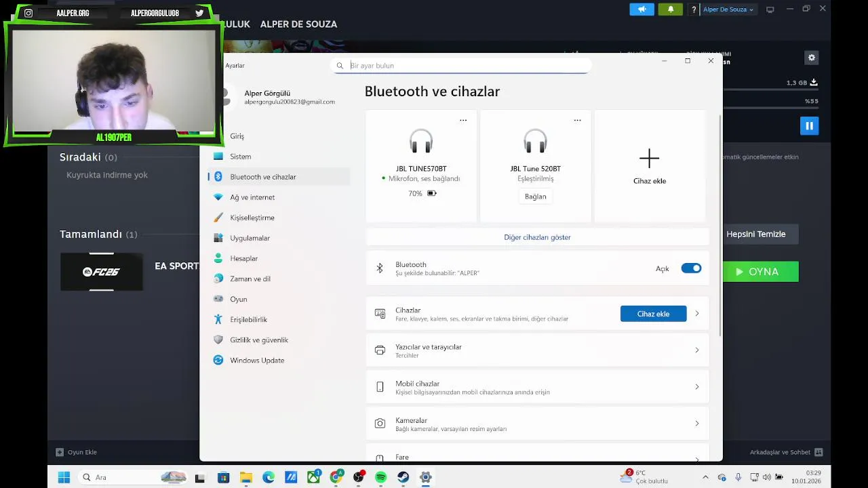The width and height of the screenshot is (868, 488).
Task: Click the Steam notifications bell icon
Action: (671, 9)
